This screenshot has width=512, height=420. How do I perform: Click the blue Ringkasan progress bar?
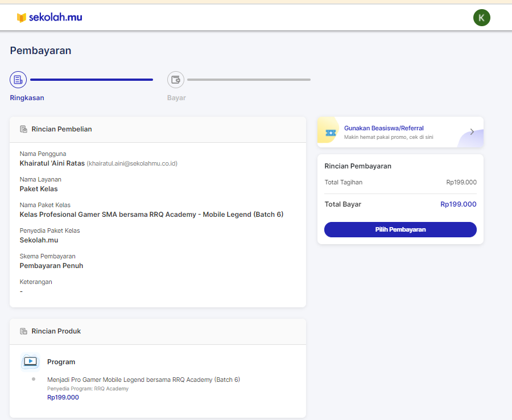coord(92,80)
